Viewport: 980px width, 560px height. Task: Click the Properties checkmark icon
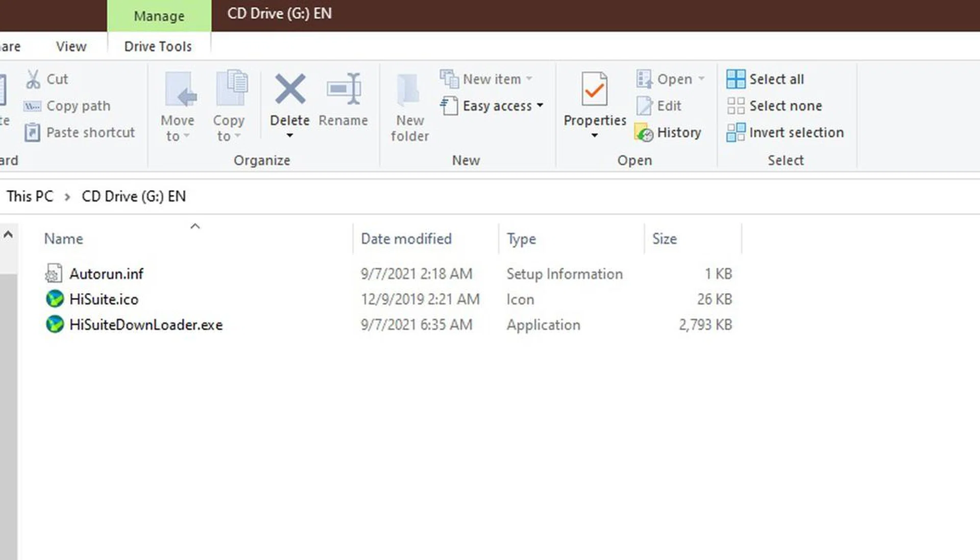(594, 89)
